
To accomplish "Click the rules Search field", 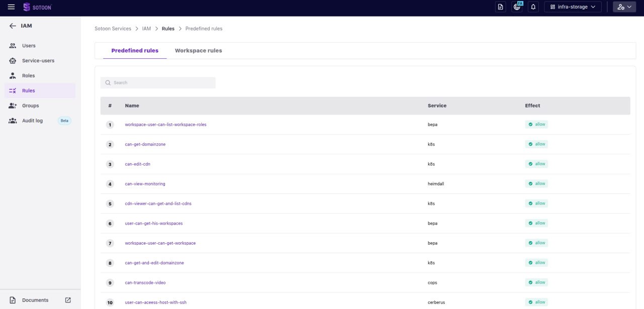I will point(158,82).
